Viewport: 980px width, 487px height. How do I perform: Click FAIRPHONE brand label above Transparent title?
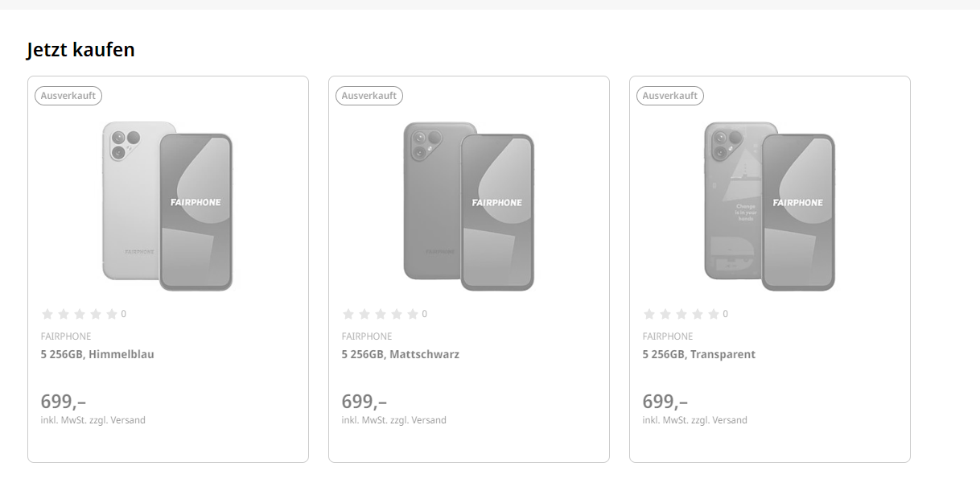668,336
